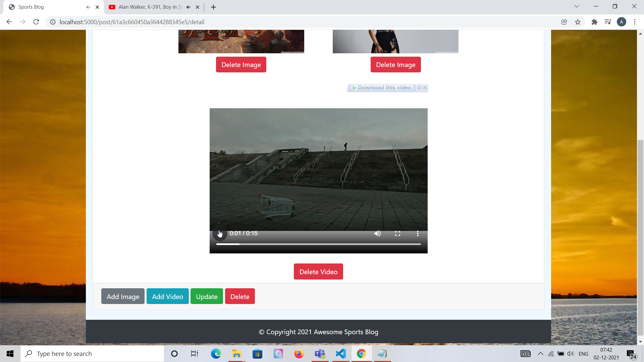This screenshot has height=362, width=644.
Task: Mute the video player volume
Action: point(377,234)
